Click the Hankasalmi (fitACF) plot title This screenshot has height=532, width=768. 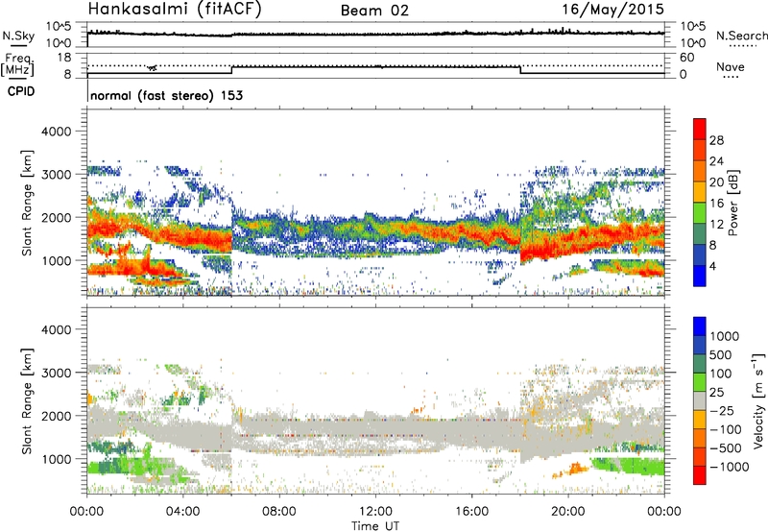[175, 10]
